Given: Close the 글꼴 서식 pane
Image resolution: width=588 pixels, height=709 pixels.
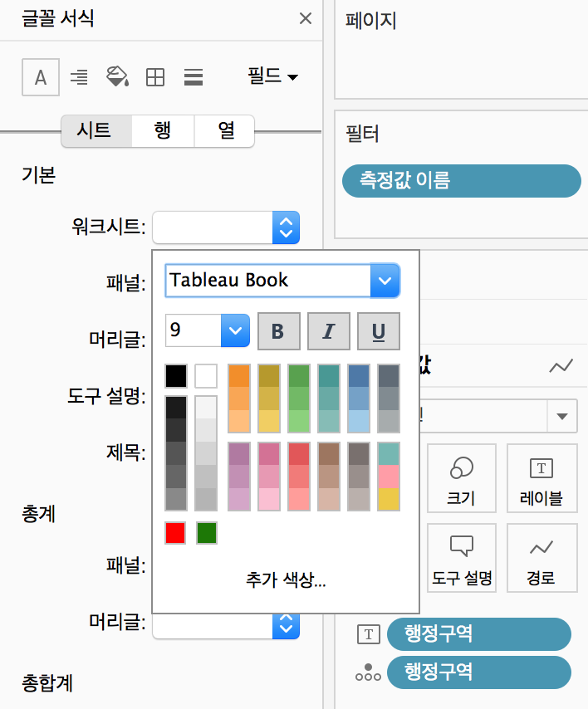Looking at the screenshot, I should coord(306,18).
